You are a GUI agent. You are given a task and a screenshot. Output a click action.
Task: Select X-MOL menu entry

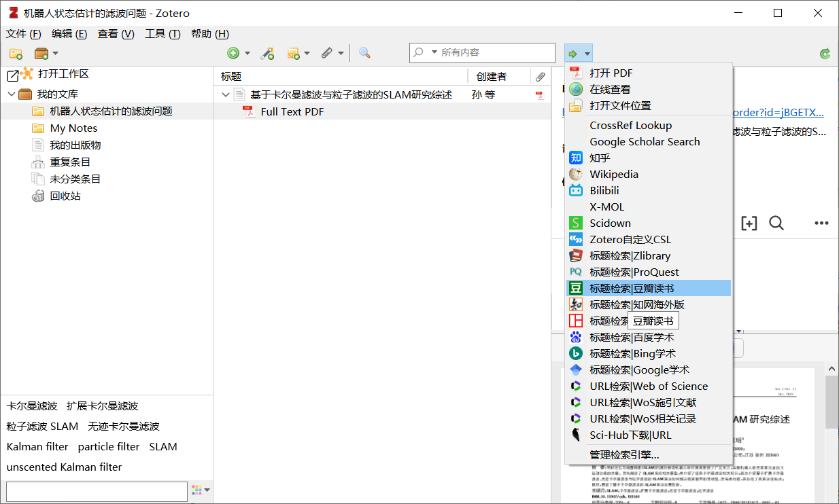[649, 206]
